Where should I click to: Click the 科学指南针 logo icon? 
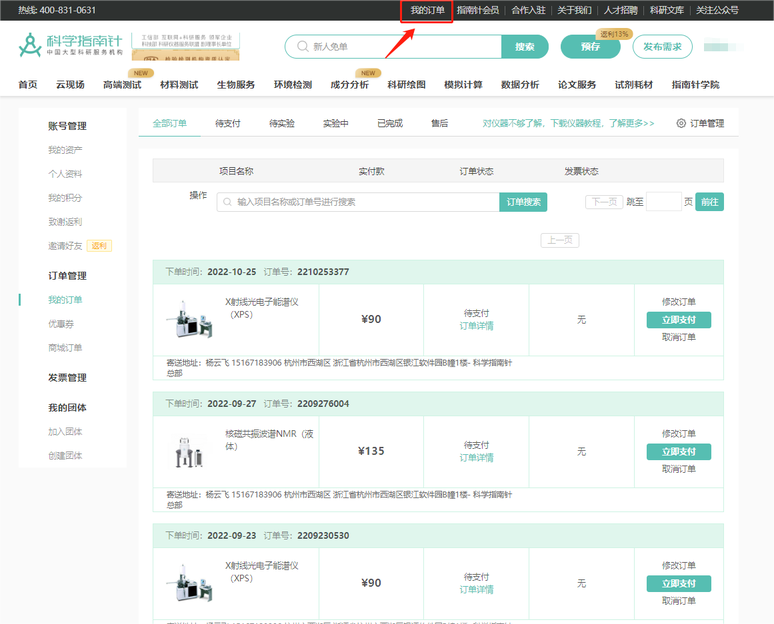31,46
